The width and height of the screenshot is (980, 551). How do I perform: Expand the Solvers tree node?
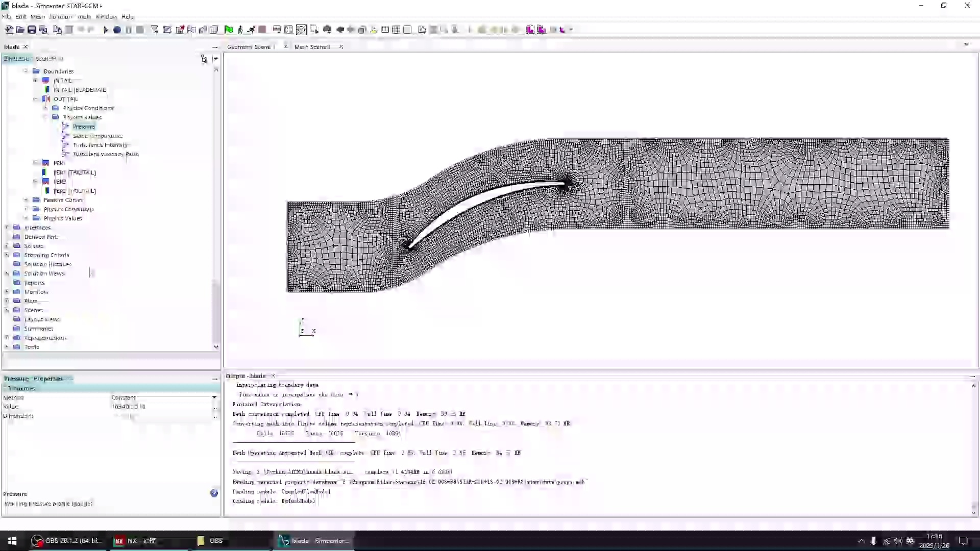point(7,245)
